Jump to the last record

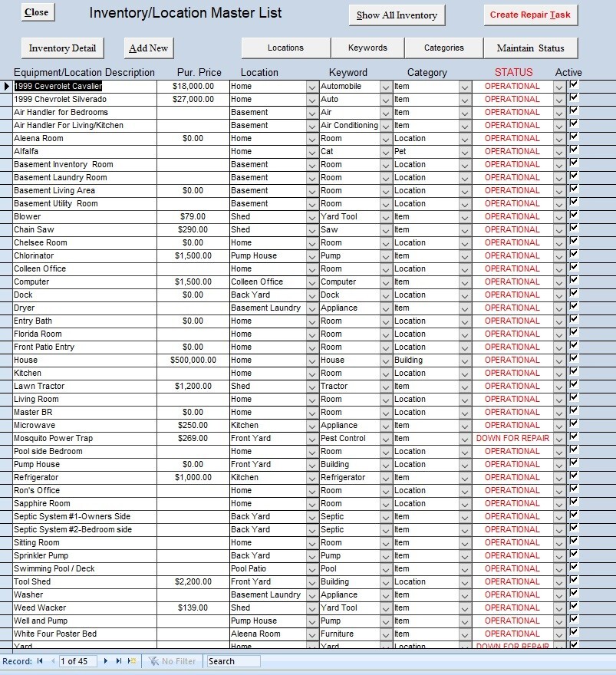click(x=117, y=660)
